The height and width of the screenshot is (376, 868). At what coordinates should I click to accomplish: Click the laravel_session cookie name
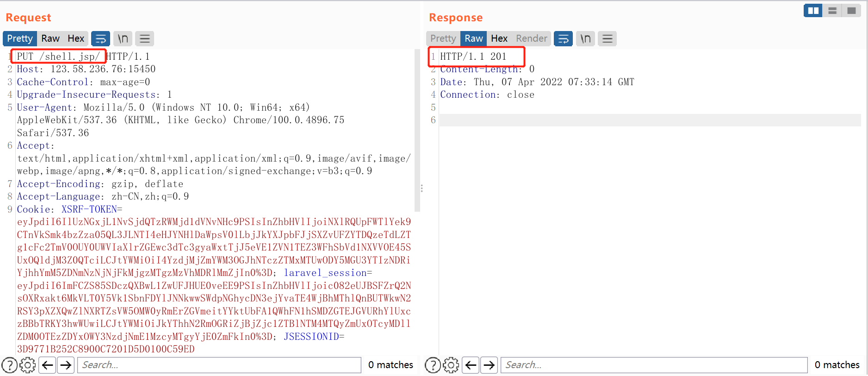point(325,273)
